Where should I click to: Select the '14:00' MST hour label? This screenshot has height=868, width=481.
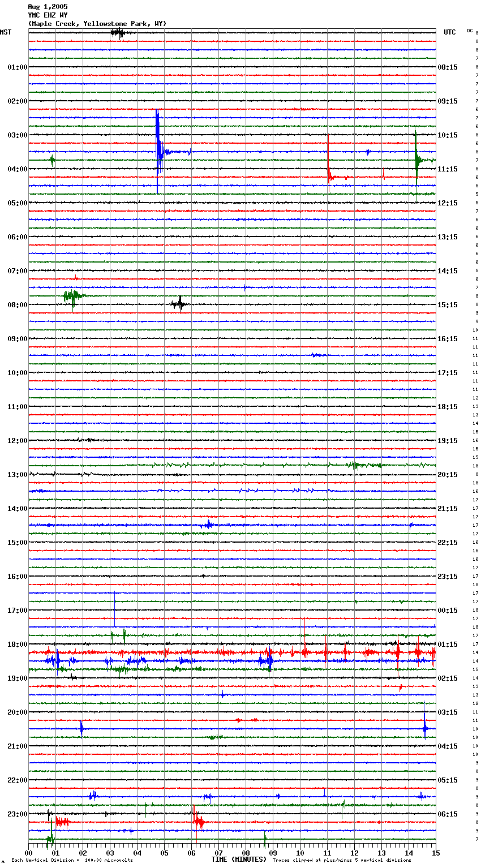point(18,509)
